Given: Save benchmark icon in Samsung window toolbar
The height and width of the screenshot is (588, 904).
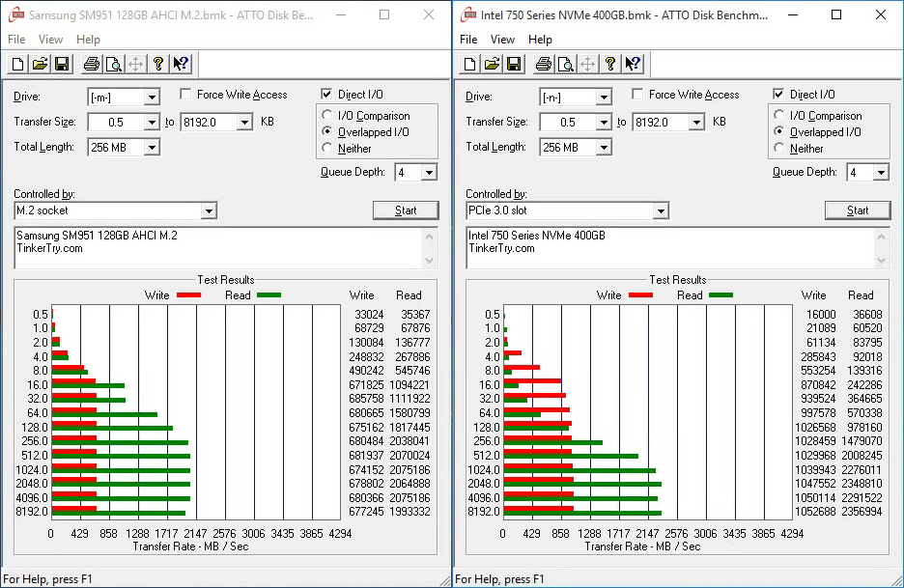Looking at the screenshot, I should pos(62,64).
